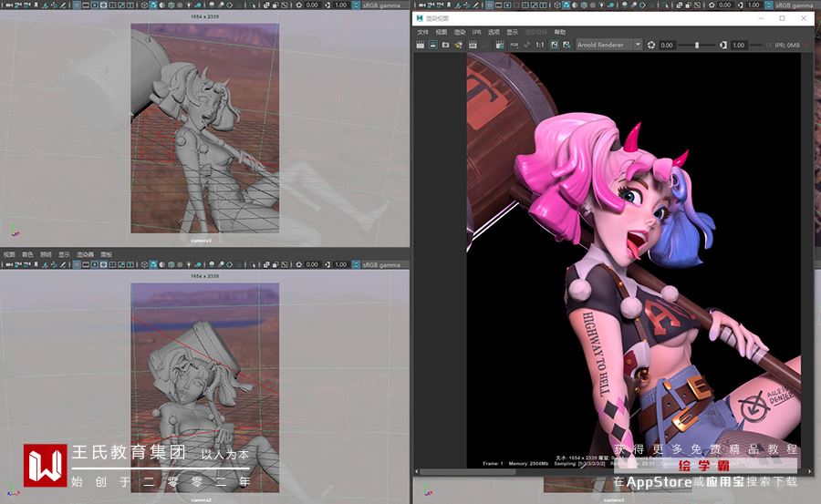The height and width of the screenshot is (504, 821).
Task: Keep the current image in Render View
Action: (x=554, y=45)
